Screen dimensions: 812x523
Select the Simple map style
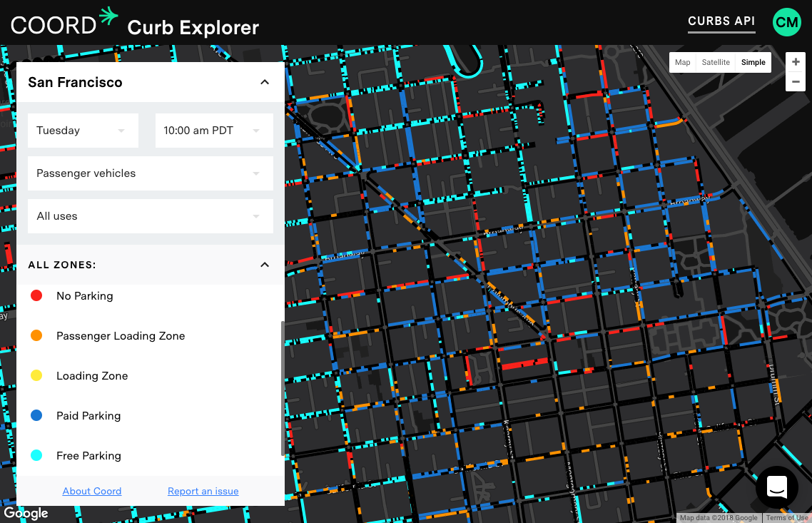pyautogui.click(x=753, y=62)
